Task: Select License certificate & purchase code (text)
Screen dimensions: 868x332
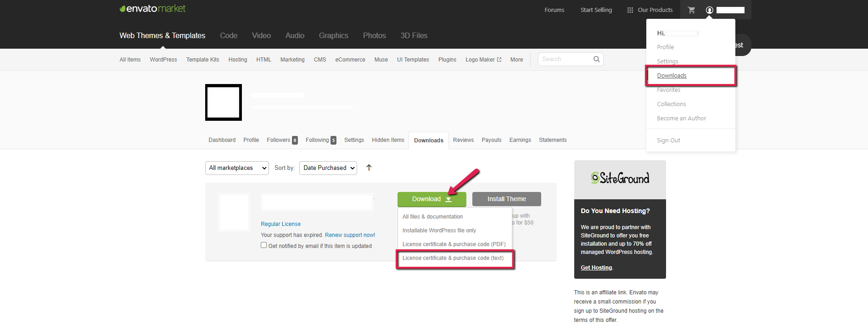Action: (453, 258)
